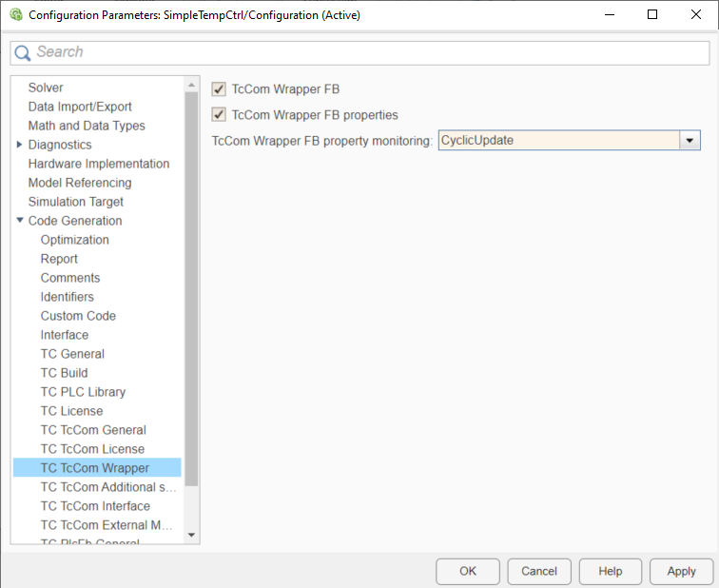Uncheck the TcCom Wrapper FB checkbox
Screen dimensions: 719x588
point(219,89)
